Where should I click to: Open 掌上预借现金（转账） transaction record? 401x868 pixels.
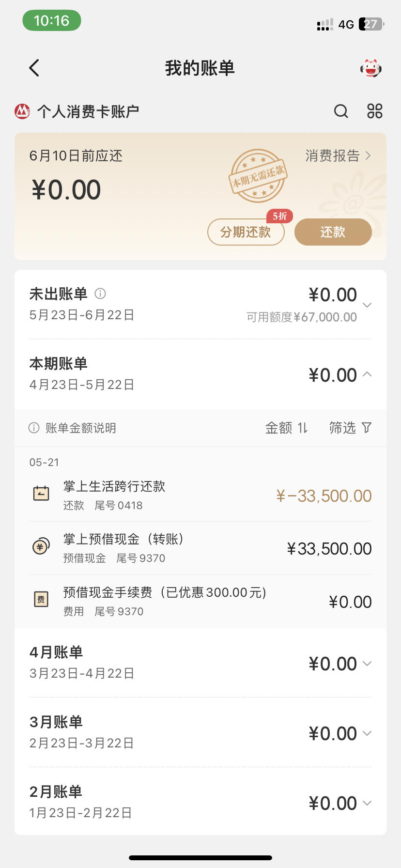pos(200,548)
